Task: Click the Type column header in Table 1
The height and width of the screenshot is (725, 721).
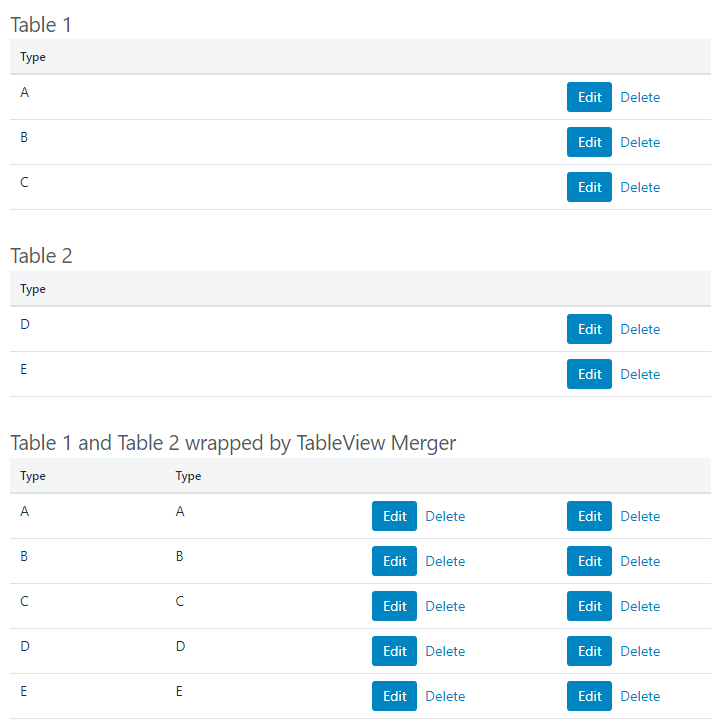Action: (x=33, y=57)
